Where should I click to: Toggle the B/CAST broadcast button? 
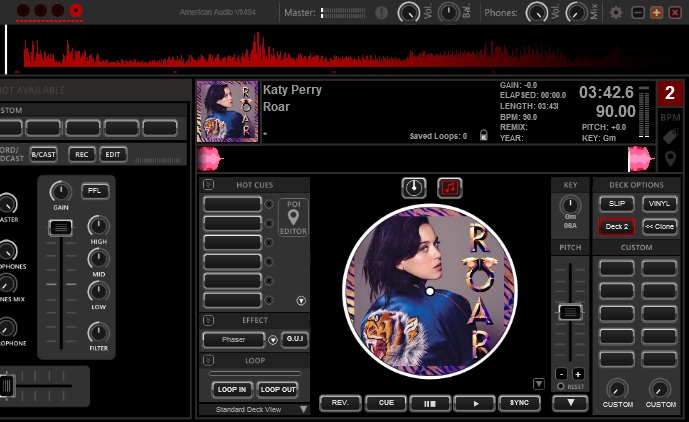tap(44, 154)
